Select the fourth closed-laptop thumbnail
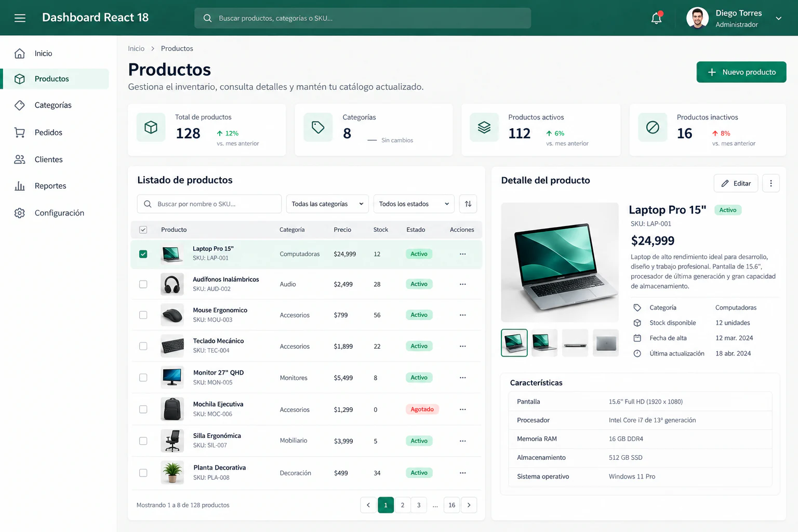The image size is (798, 532). coord(606,343)
